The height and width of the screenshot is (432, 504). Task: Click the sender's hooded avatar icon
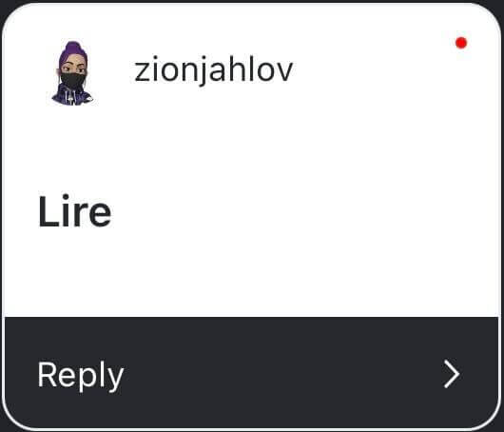(x=73, y=73)
